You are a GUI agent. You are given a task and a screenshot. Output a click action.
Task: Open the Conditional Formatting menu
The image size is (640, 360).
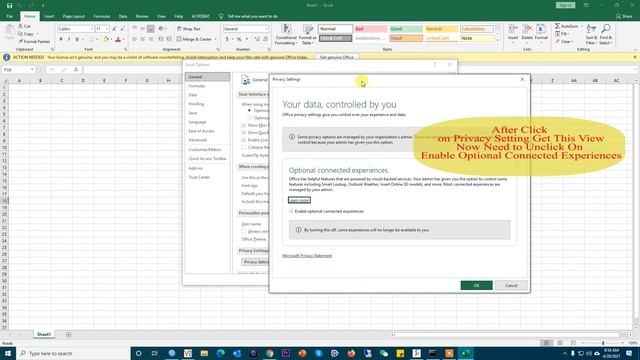pos(286,34)
